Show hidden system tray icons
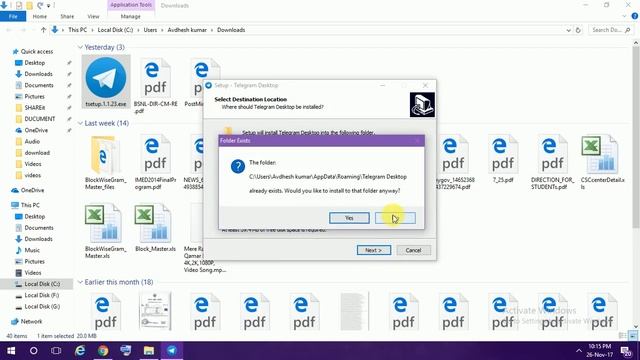This screenshot has height=360, width=640. (579, 351)
